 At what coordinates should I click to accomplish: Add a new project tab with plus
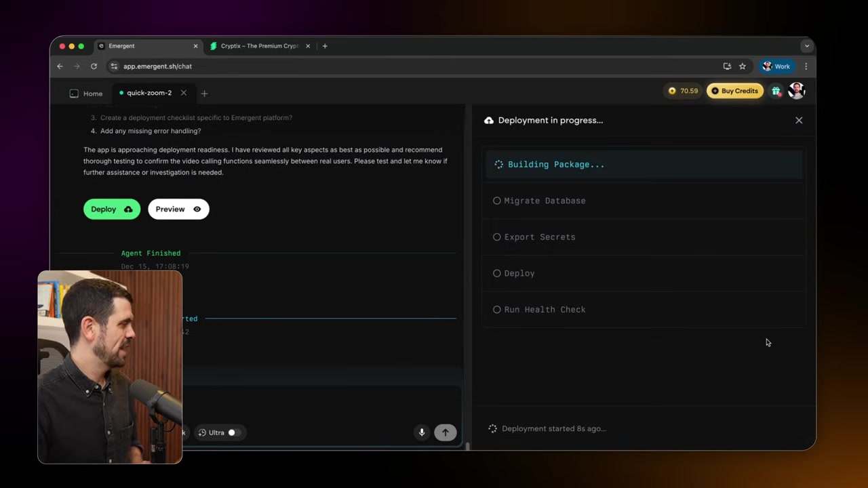coord(204,94)
